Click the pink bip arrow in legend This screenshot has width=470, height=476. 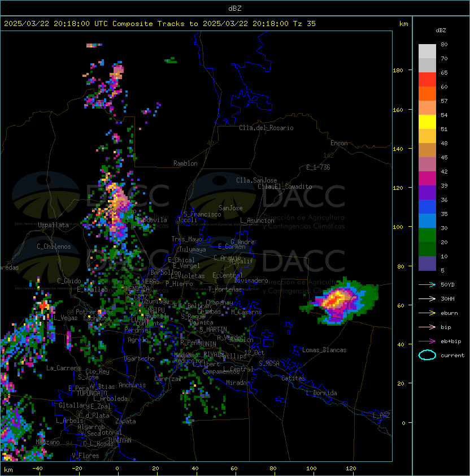427,327
